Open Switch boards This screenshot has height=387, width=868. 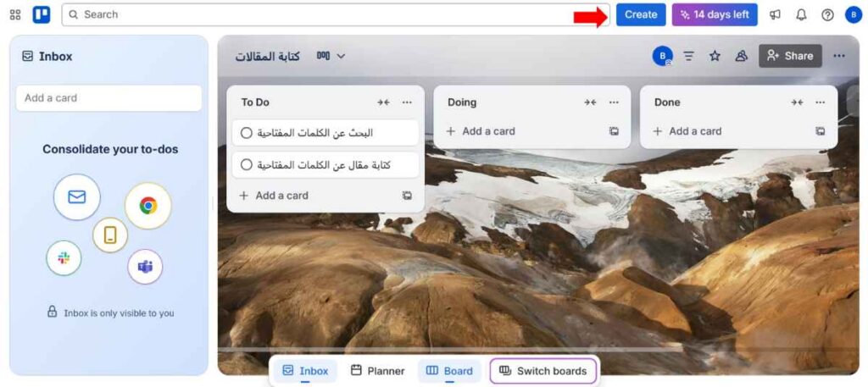[x=543, y=370]
